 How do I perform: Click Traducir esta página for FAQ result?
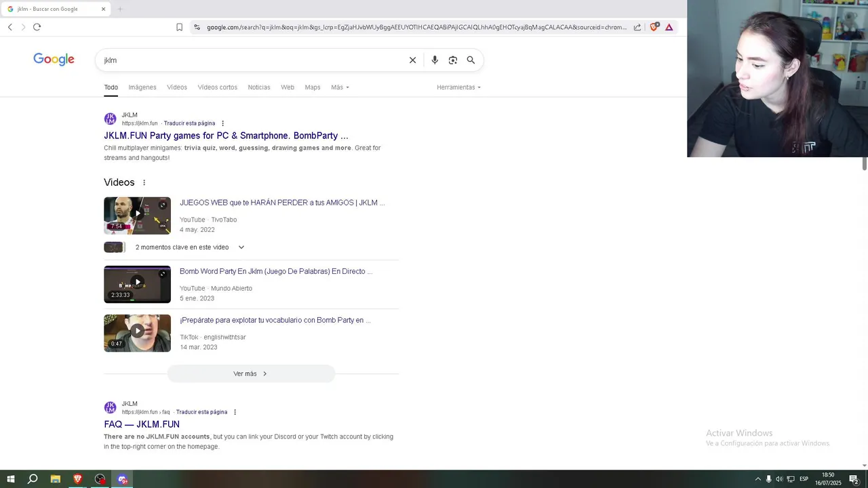point(201,412)
